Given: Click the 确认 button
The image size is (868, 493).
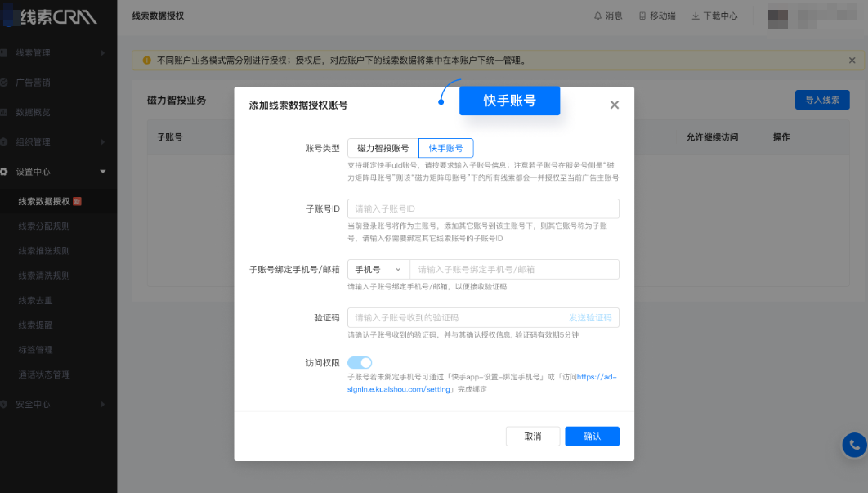Looking at the screenshot, I should (593, 437).
